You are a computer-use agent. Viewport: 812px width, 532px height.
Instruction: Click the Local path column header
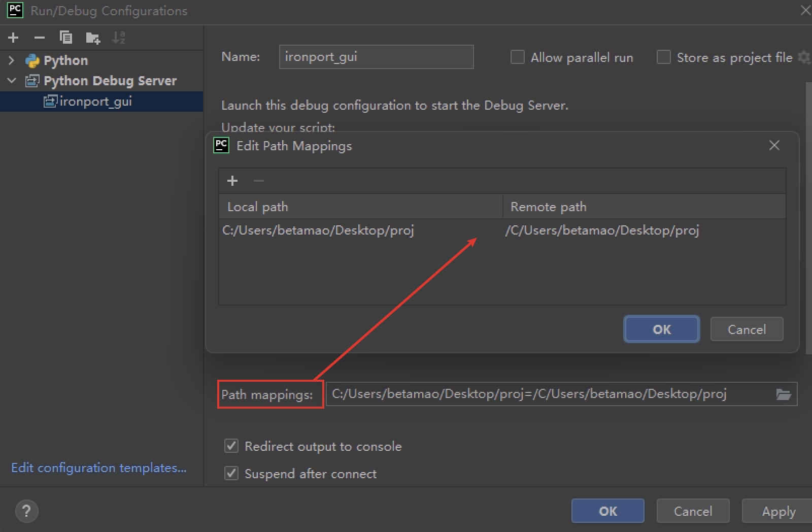361,207
